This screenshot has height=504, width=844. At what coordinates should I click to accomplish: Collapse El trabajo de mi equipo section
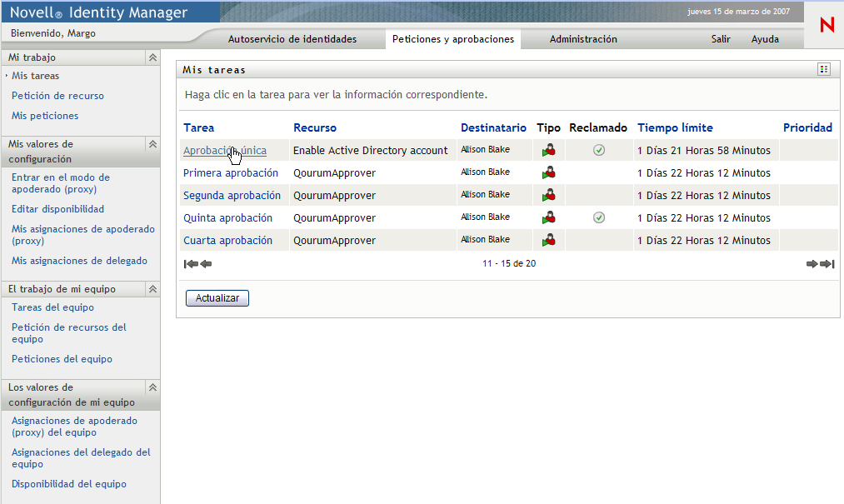click(x=152, y=288)
